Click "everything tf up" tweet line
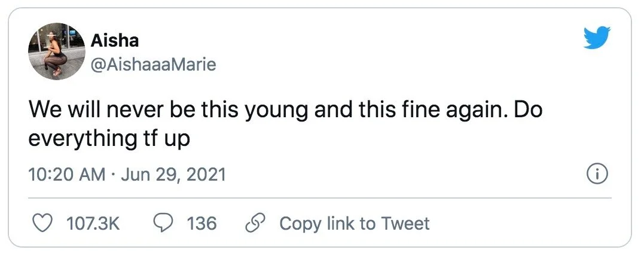 (109, 139)
